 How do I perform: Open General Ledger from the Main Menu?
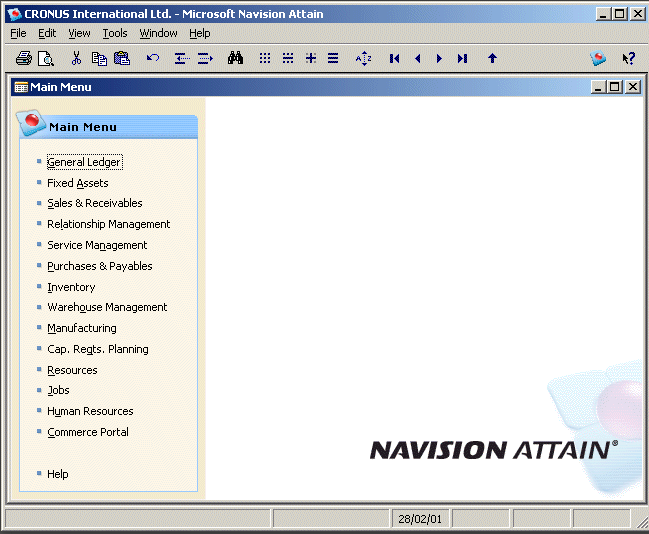(x=84, y=162)
